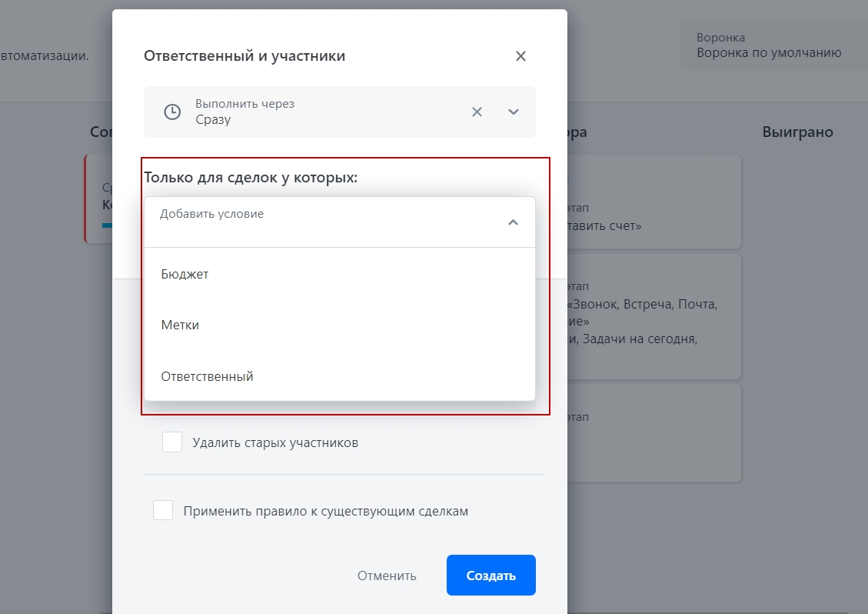Collapse the Добавить условие list via up chevron

coord(513,222)
